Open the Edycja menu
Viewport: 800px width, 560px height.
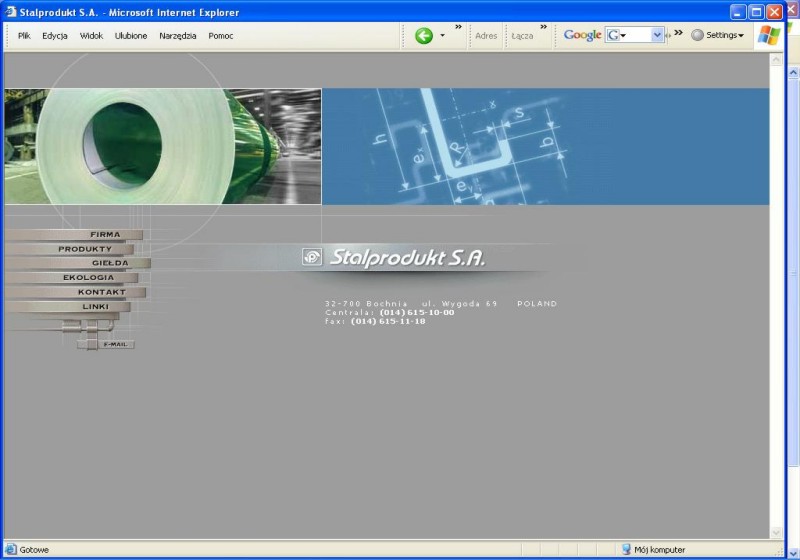click(55, 36)
